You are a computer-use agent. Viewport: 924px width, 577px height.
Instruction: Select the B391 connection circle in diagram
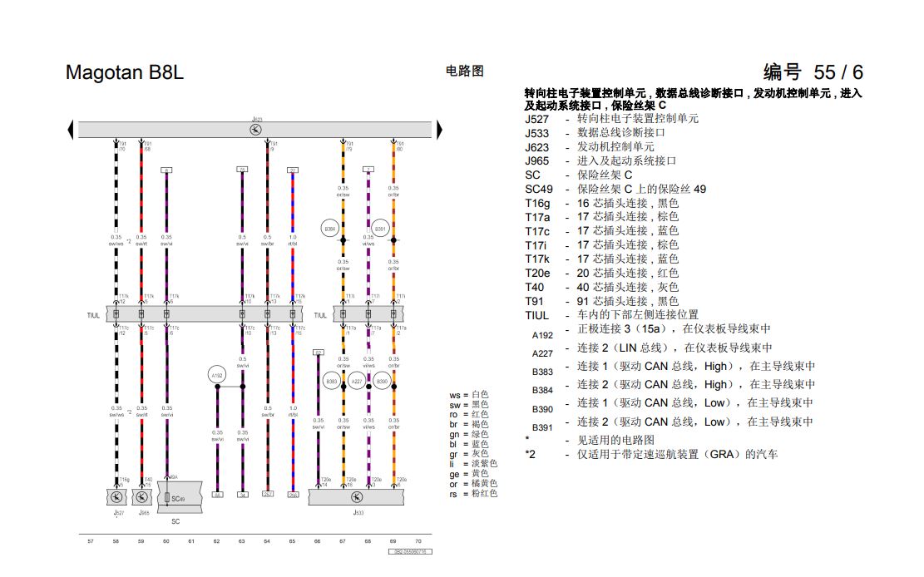[381, 229]
